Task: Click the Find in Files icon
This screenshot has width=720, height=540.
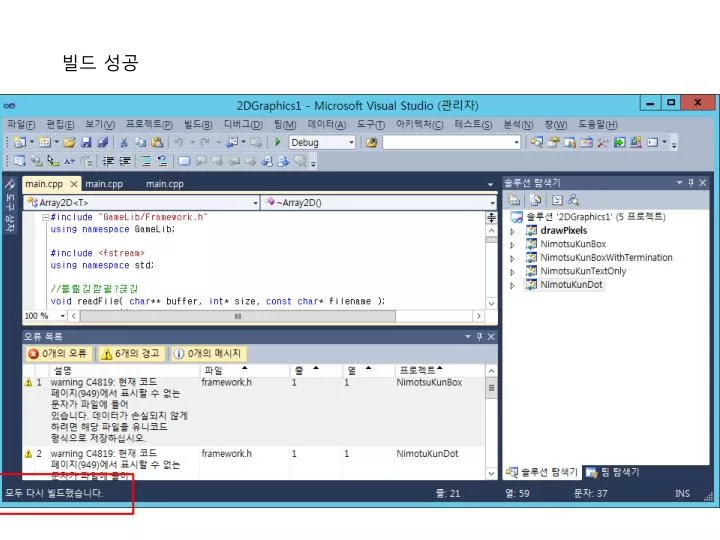Action: pyautogui.click(x=371, y=142)
